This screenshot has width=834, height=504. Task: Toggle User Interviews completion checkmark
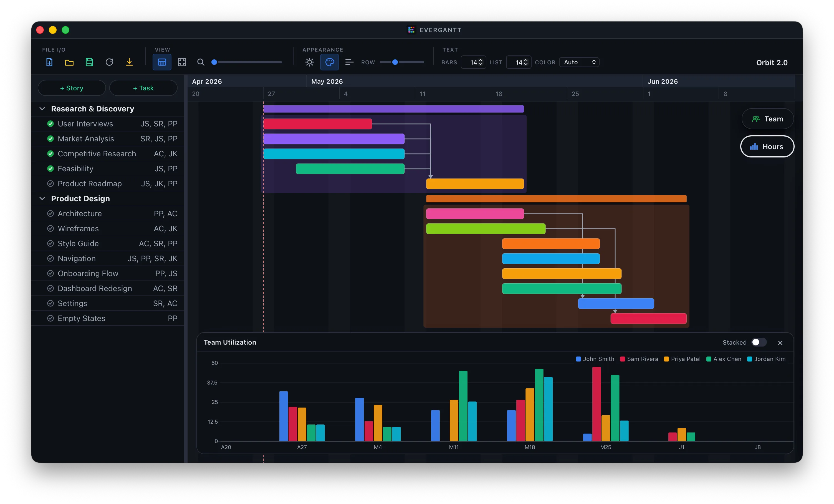pyautogui.click(x=50, y=124)
